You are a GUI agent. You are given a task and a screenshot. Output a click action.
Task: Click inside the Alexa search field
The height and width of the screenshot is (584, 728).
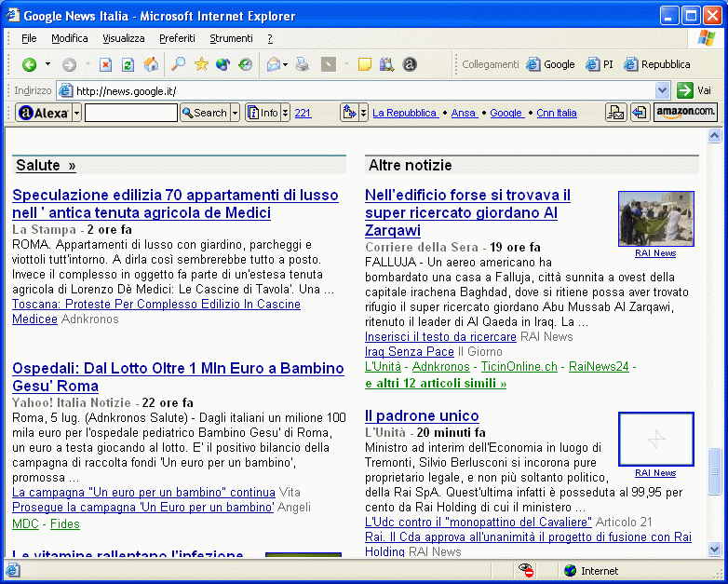click(130, 113)
